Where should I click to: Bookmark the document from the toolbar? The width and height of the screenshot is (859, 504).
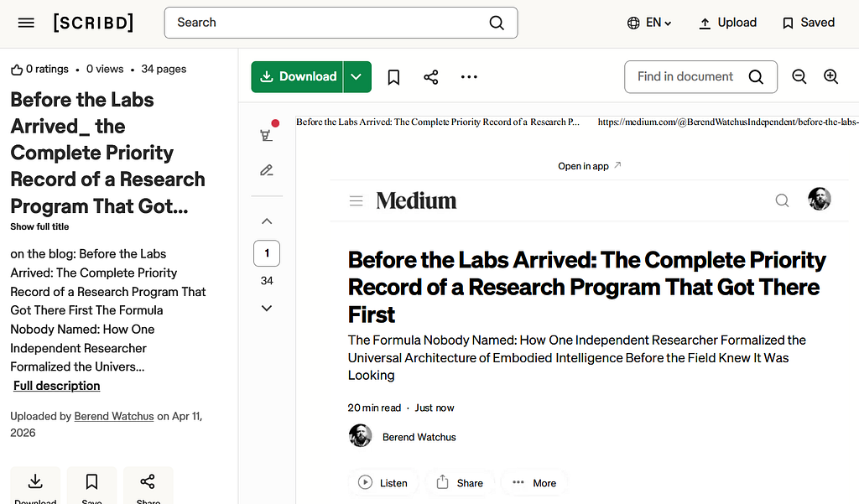(x=393, y=77)
